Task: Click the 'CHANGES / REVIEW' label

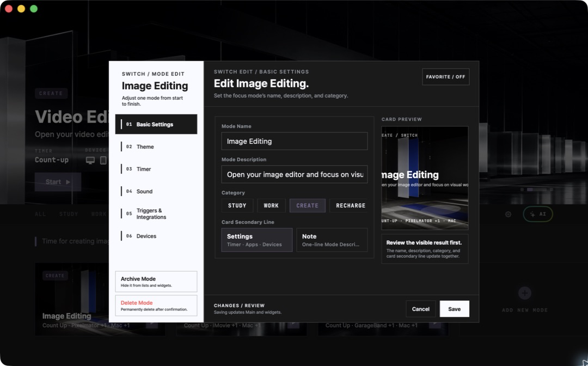Action: (239, 306)
